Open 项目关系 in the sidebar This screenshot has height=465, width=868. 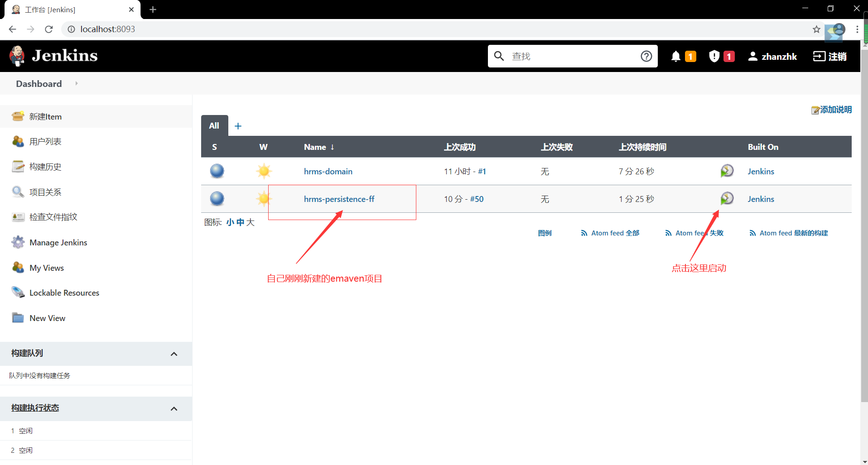pyautogui.click(x=45, y=192)
